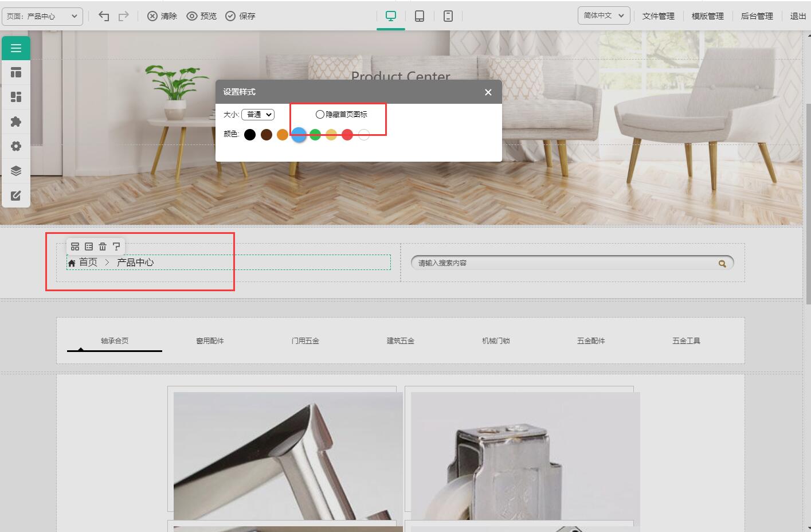Toggle the green hamburger menu sidebar button
Screen dimensions: 811x532
point(16,48)
